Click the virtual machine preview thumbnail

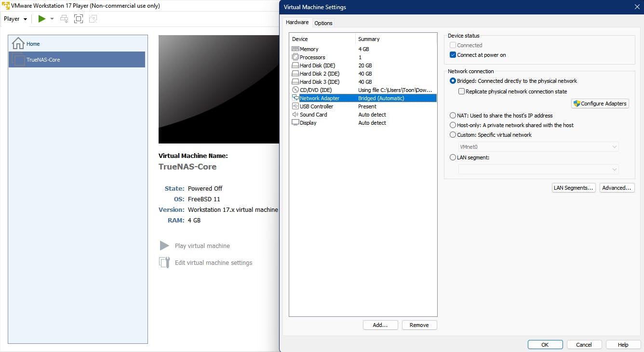(219, 89)
